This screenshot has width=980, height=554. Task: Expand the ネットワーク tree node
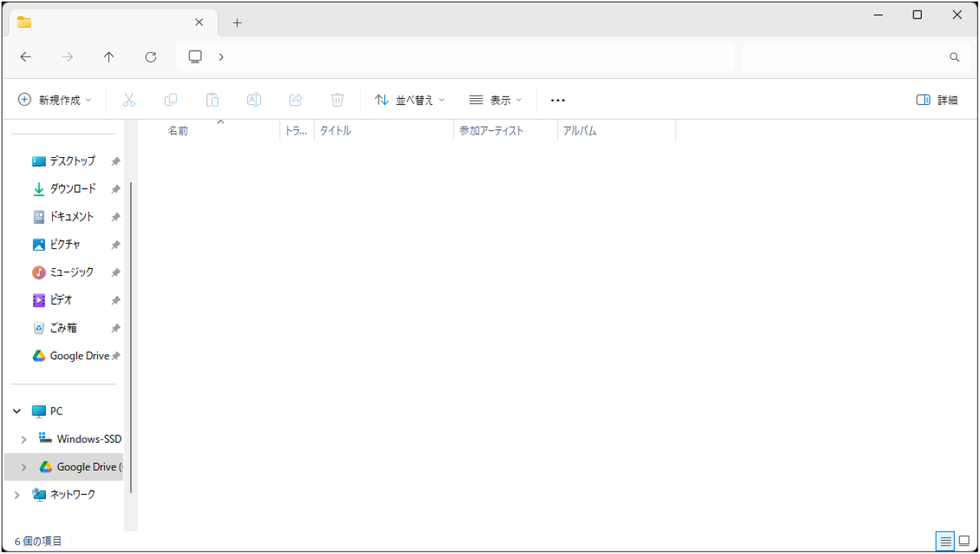[x=17, y=495]
